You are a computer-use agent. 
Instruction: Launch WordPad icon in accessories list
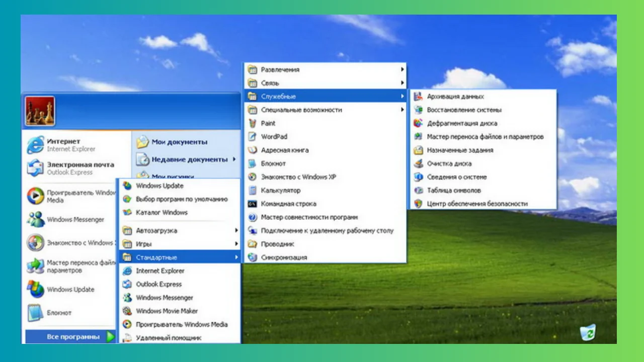pyautogui.click(x=253, y=137)
